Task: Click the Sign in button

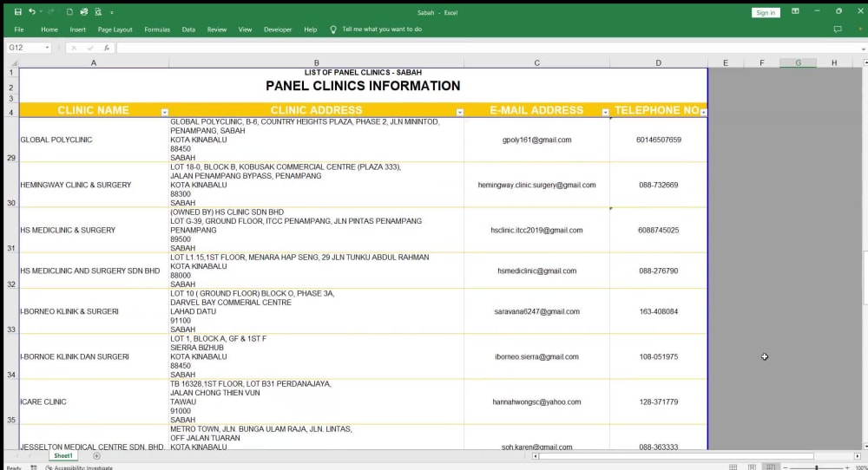Action: [x=766, y=13]
